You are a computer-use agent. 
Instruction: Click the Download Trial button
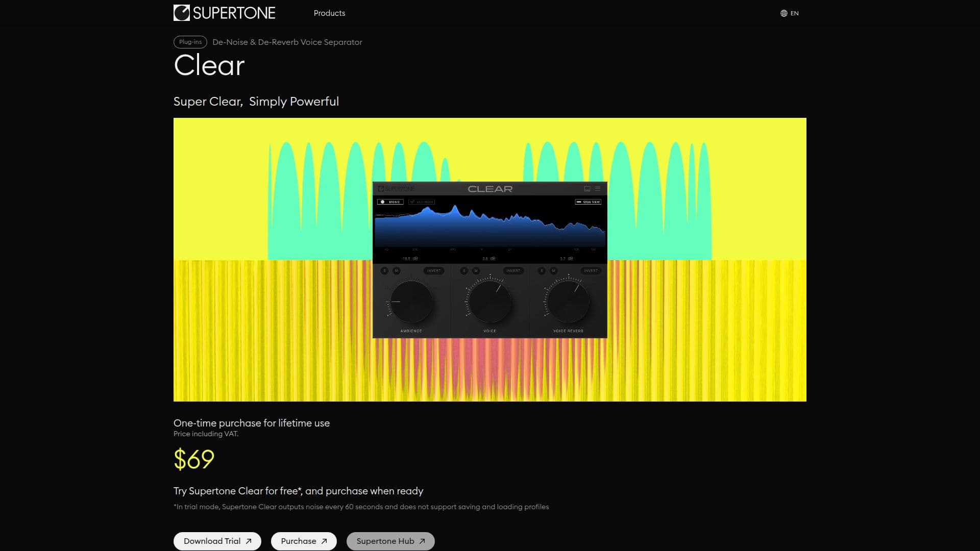(217, 541)
